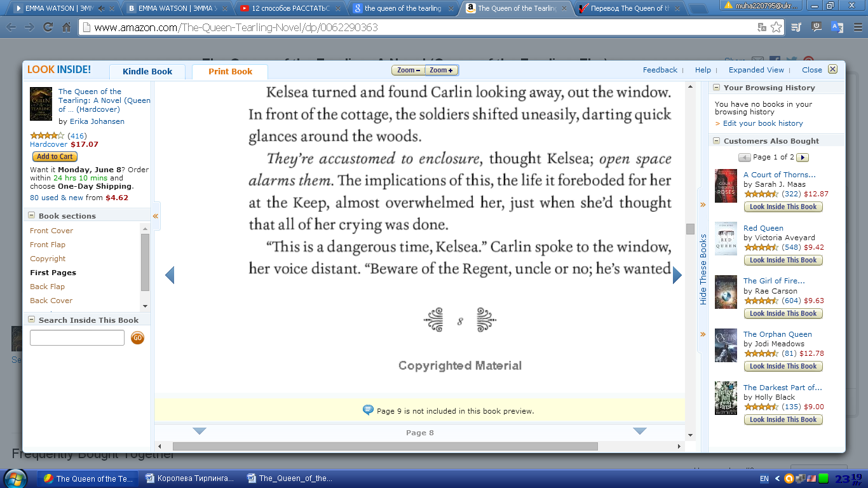
Task: Open Feedback link
Action: [x=660, y=70]
